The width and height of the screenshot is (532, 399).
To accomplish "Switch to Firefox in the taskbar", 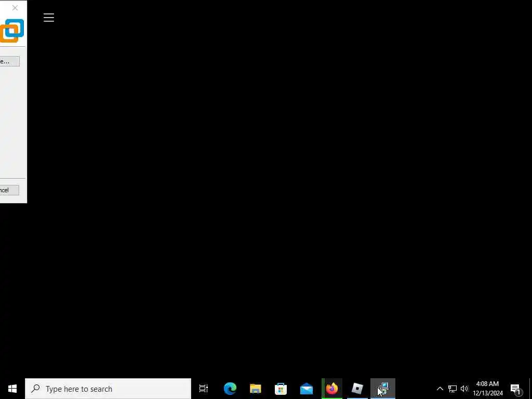I will 332,389.
